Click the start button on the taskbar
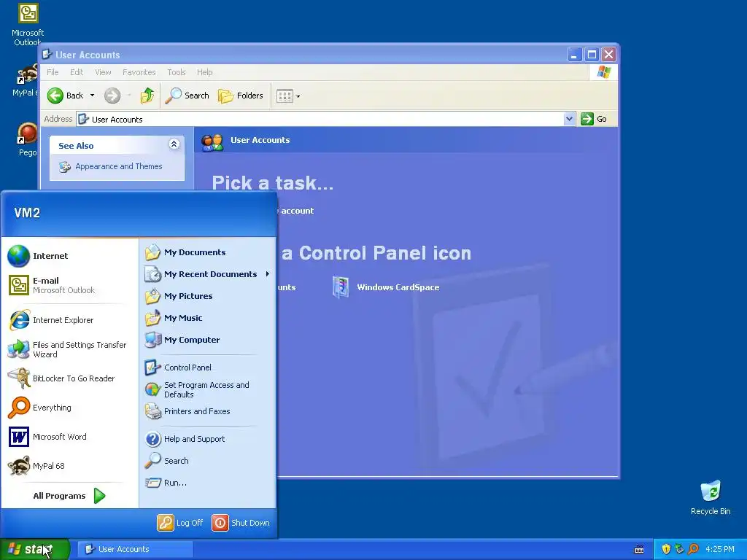Viewport: 747px width, 560px height. [x=35, y=549]
